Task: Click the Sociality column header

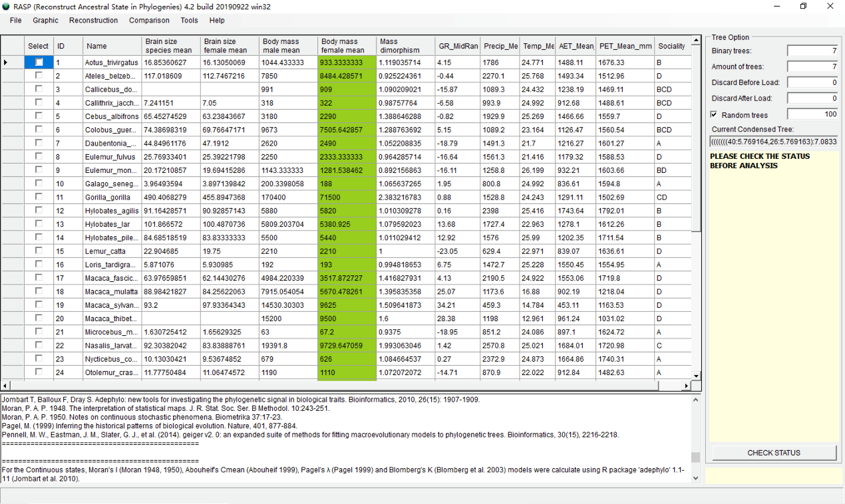Action: click(673, 46)
